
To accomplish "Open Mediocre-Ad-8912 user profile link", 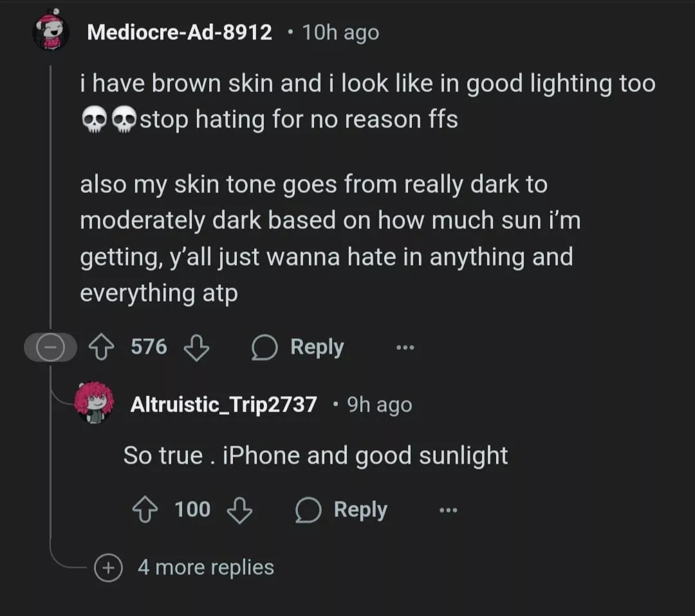I will tap(180, 32).
